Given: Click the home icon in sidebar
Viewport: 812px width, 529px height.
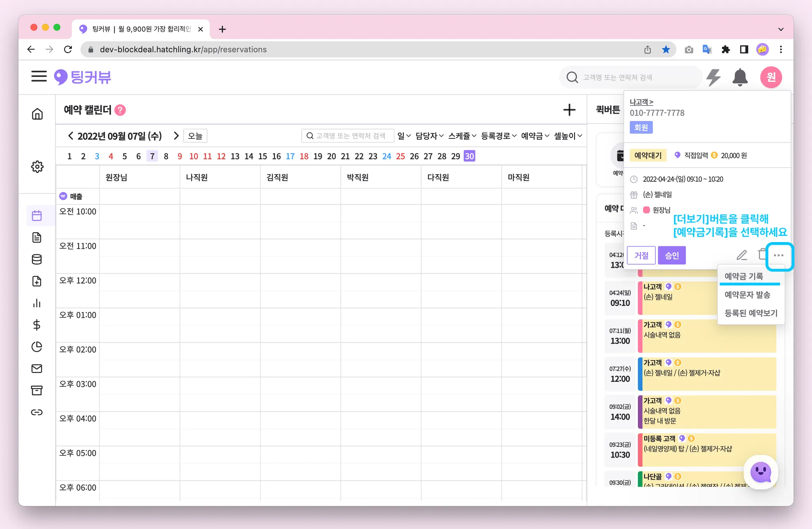Looking at the screenshot, I should pos(37,114).
